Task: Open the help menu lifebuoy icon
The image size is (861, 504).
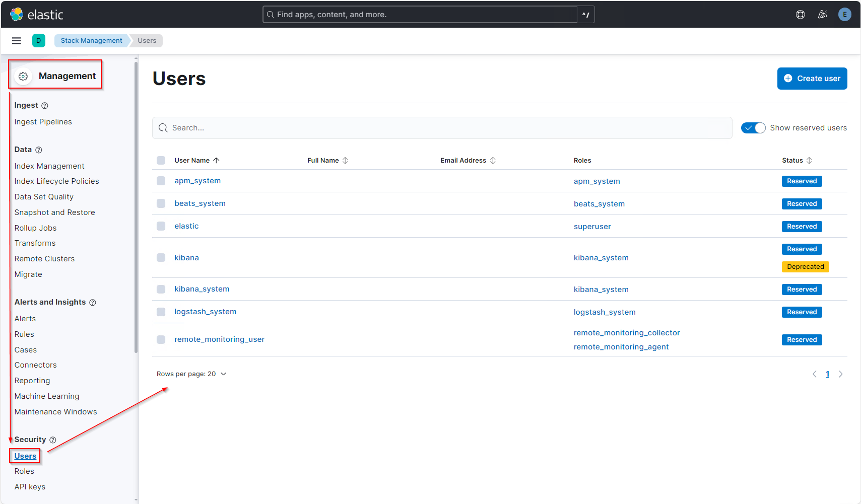Action: coord(801,15)
